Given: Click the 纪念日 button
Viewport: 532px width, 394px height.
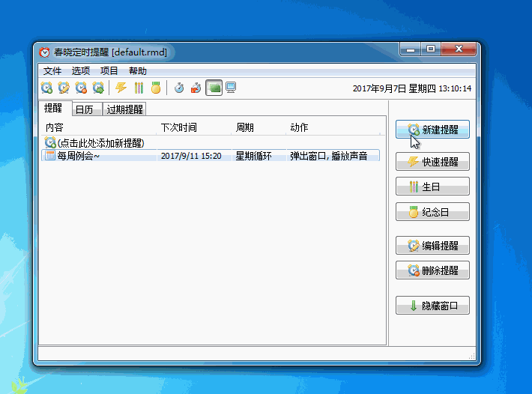Looking at the screenshot, I should [x=432, y=211].
